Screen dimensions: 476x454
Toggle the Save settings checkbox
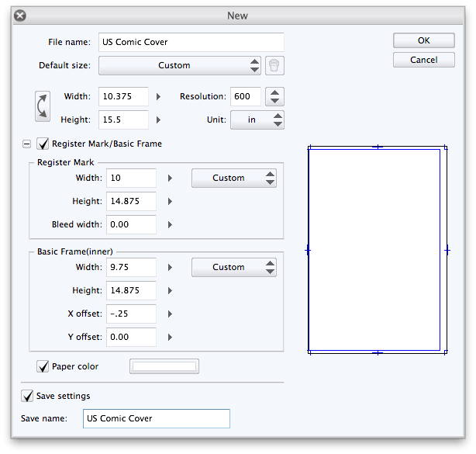pos(27,396)
